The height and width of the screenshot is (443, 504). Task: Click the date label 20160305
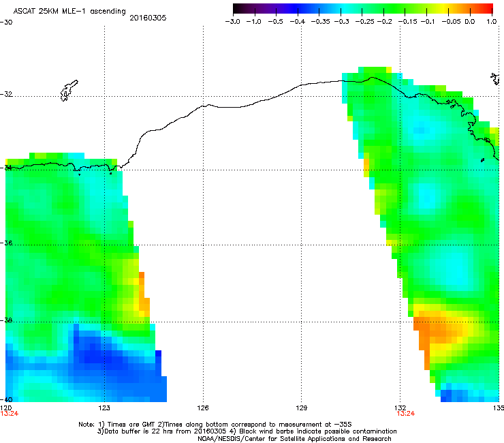point(148,18)
